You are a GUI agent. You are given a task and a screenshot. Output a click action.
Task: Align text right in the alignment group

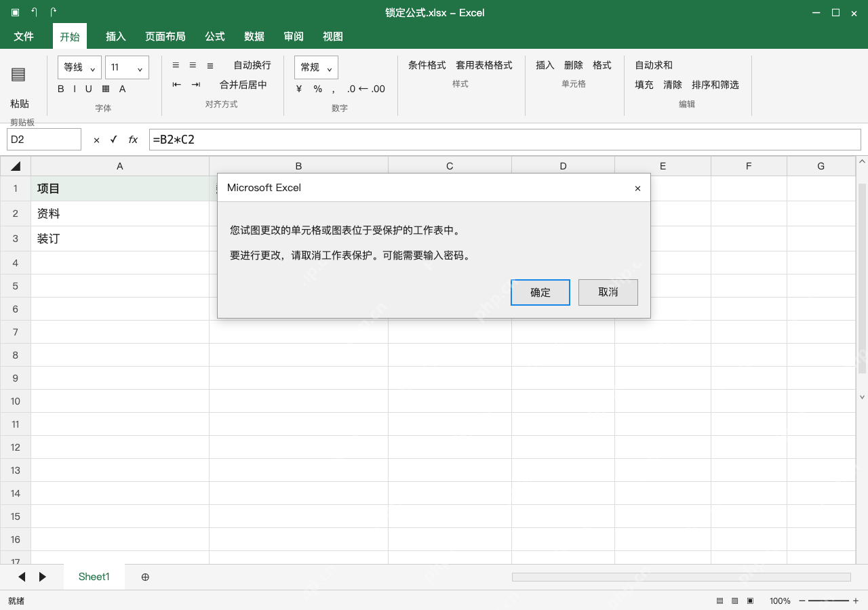tap(210, 65)
